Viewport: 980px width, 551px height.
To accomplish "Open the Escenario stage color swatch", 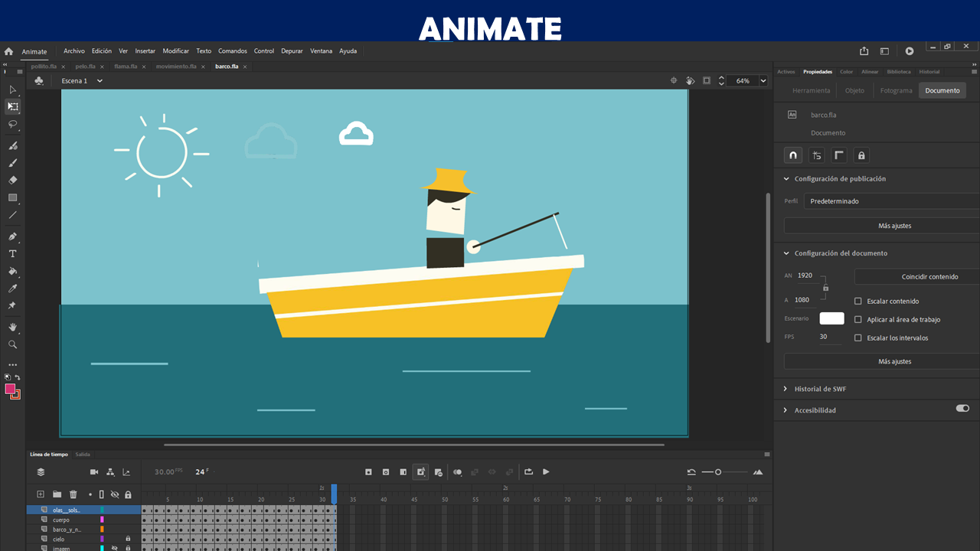I will pyautogui.click(x=831, y=318).
